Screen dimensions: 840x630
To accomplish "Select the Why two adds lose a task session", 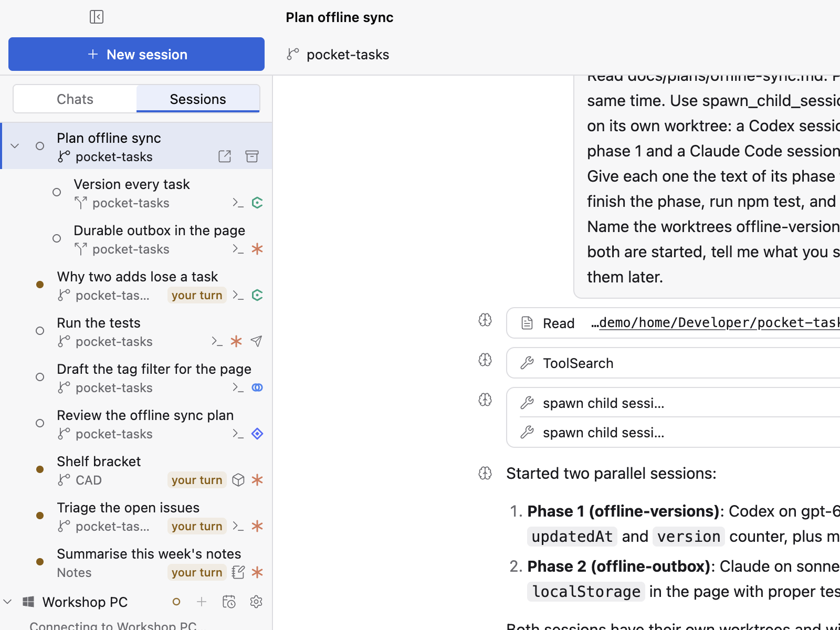I will click(x=138, y=285).
